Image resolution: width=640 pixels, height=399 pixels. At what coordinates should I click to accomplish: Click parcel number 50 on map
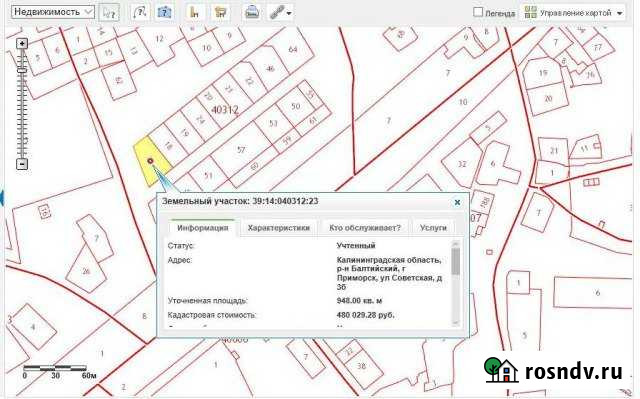coord(296,106)
